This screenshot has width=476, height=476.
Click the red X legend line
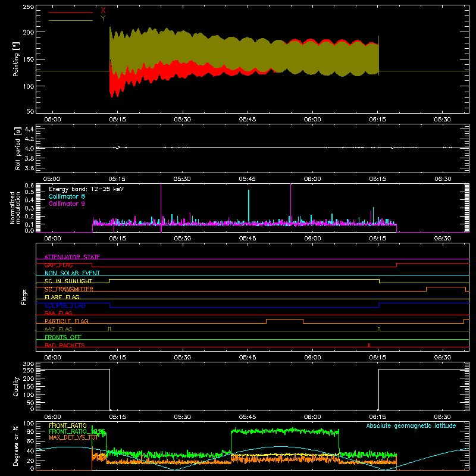pyautogui.click(x=71, y=12)
